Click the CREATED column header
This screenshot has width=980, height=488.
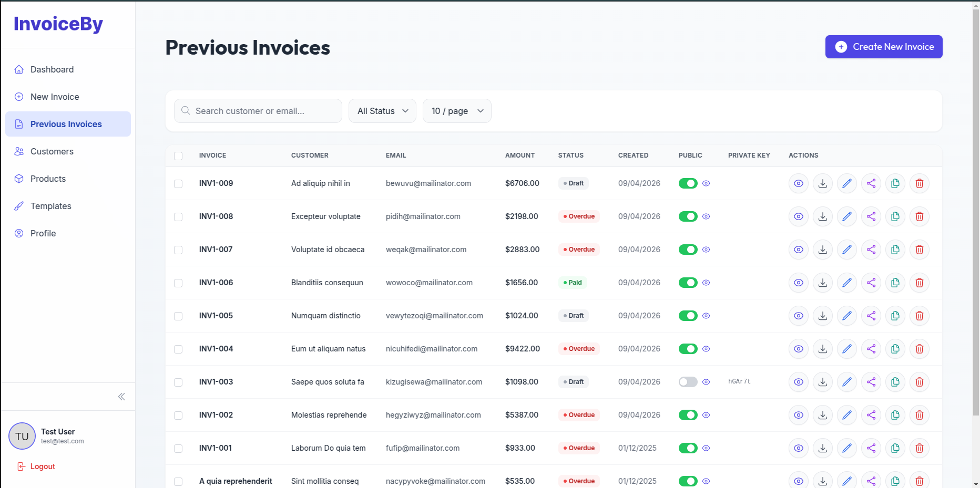pyautogui.click(x=633, y=155)
